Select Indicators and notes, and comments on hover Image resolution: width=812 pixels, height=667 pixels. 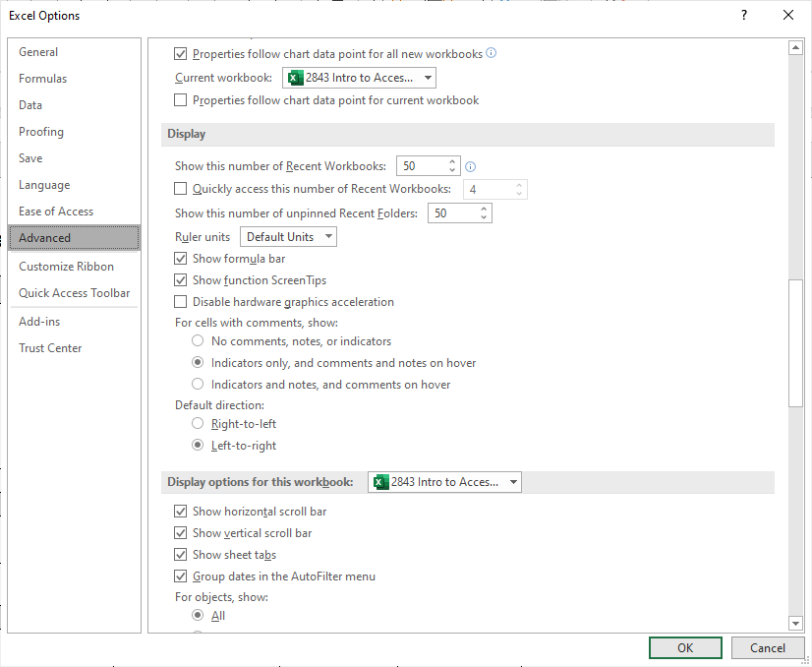point(197,383)
